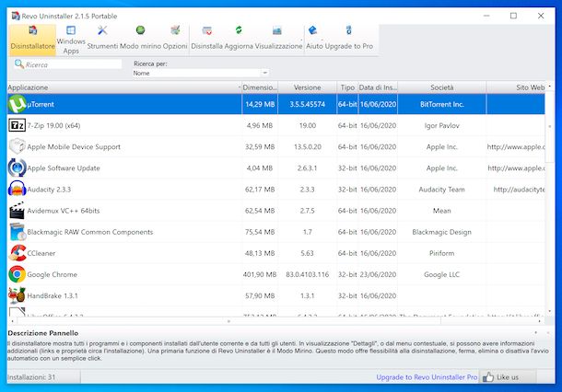Image resolution: width=562 pixels, height=392 pixels.
Task: Click the Aggiorna refresh icon
Action: click(239, 30)
